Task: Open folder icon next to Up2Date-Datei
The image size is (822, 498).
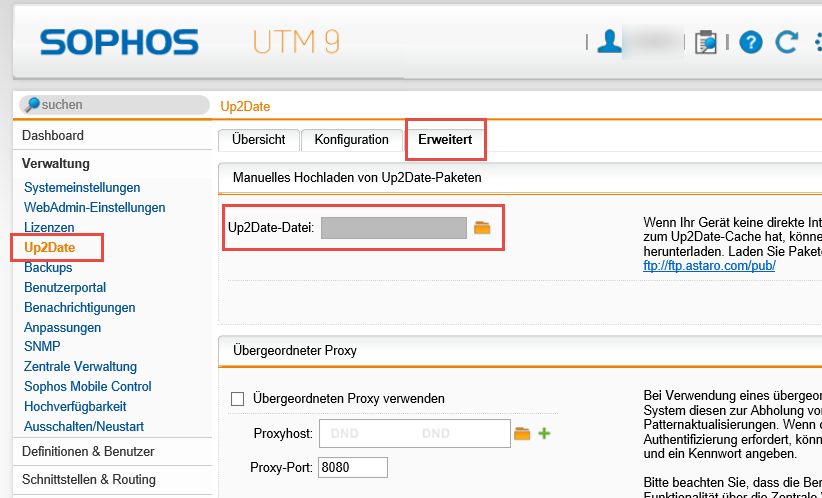Action: (x=482, y=228)
